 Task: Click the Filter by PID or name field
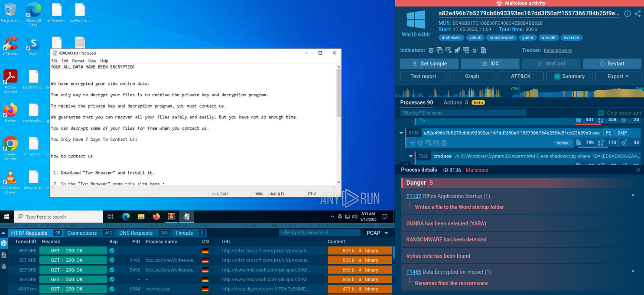[x=463, y=113]
